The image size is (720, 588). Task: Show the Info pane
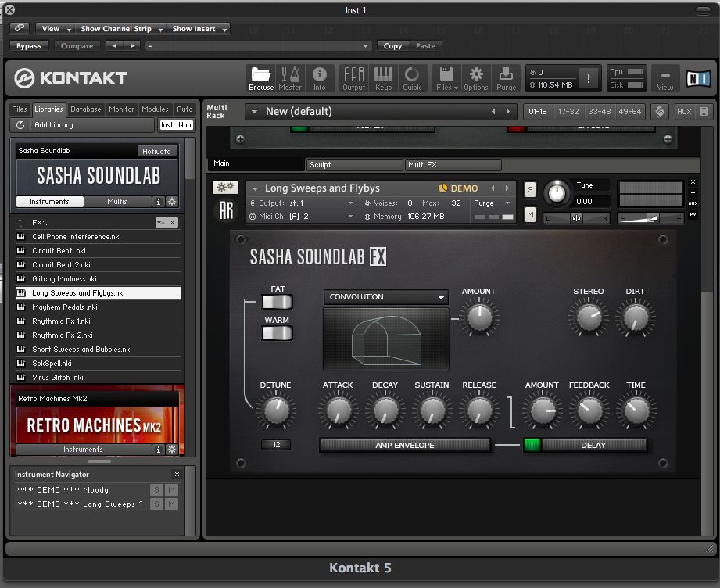coord(320,78)
